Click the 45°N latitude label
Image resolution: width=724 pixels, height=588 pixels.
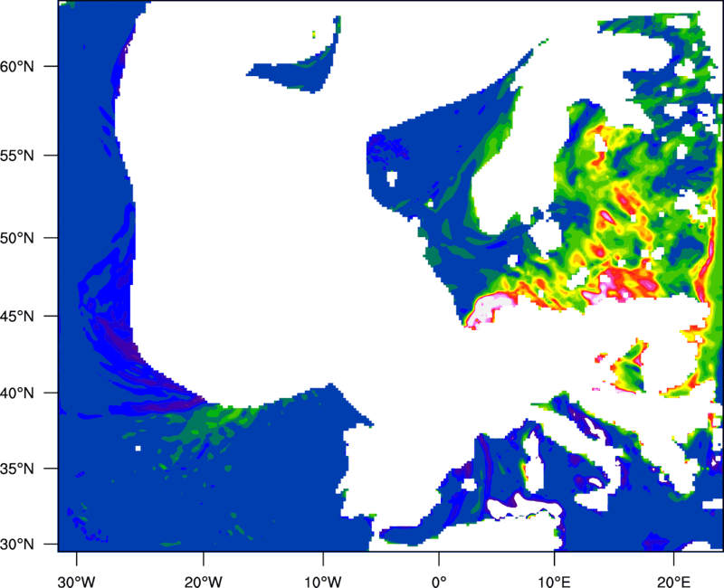(17, 316)
